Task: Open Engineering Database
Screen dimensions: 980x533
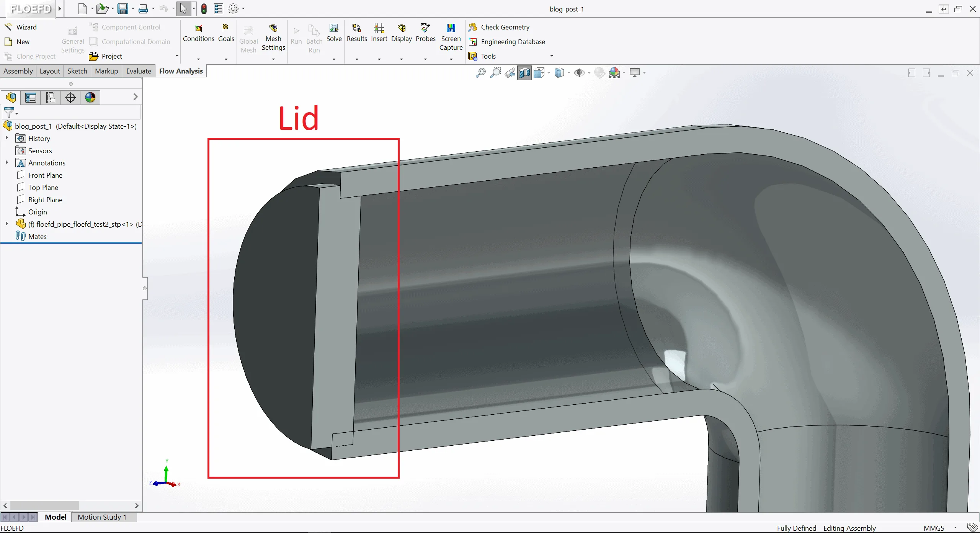Action: point(507,42)
